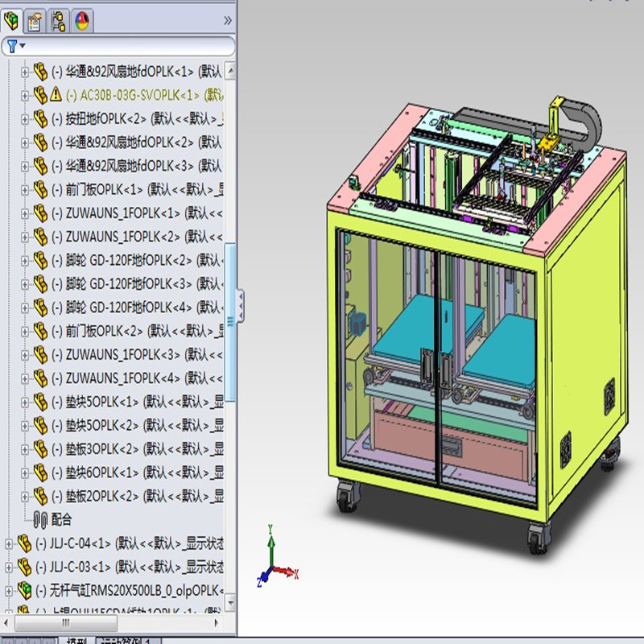The height and width of the screenshot is (644, 644).
Task: Select the 前门板OPLK<2> part icon
Action: pos(40,332)
